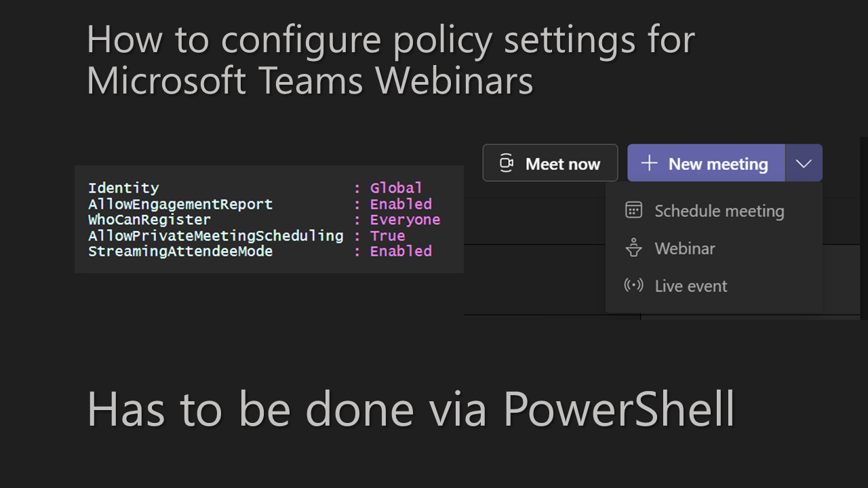Click the camera icon in Meet now

(506, 163)
